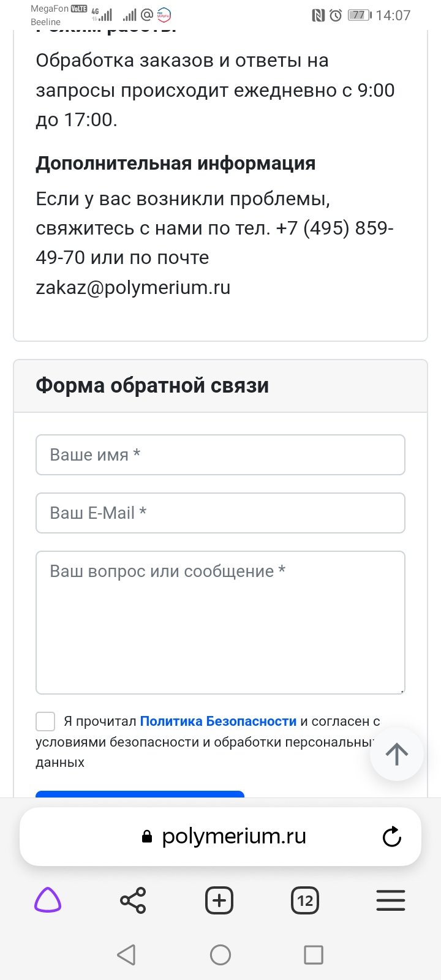Tap the zakaz@polymerium.ru email address
The width and height of the screenshot is (441, 980).
point(133,287)
